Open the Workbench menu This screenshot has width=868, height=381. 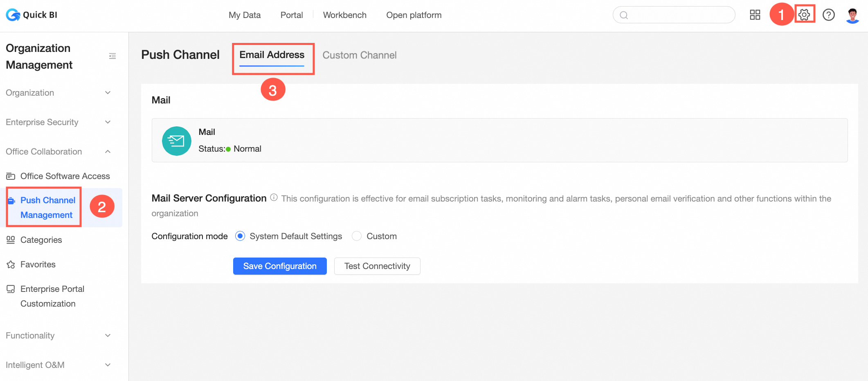(x=344, y=15)
